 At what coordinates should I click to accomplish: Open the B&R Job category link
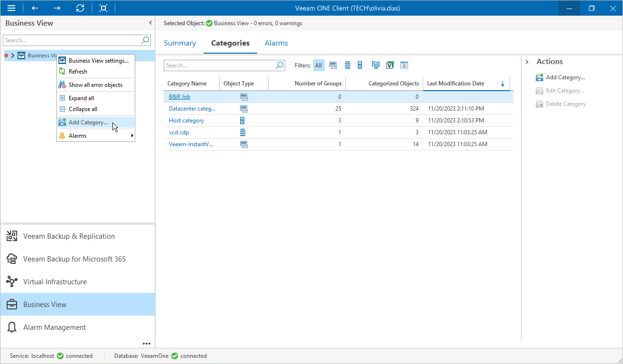point(179,96)
